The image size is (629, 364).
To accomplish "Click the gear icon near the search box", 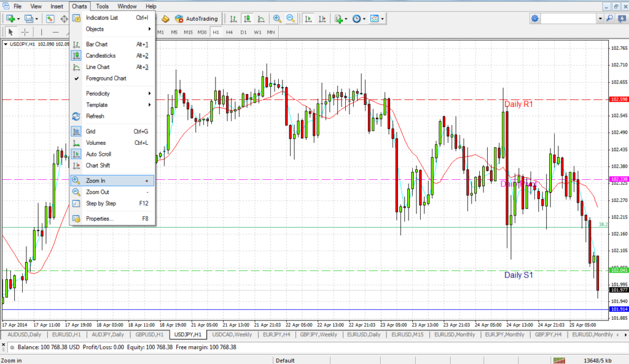I will point(535,18).
